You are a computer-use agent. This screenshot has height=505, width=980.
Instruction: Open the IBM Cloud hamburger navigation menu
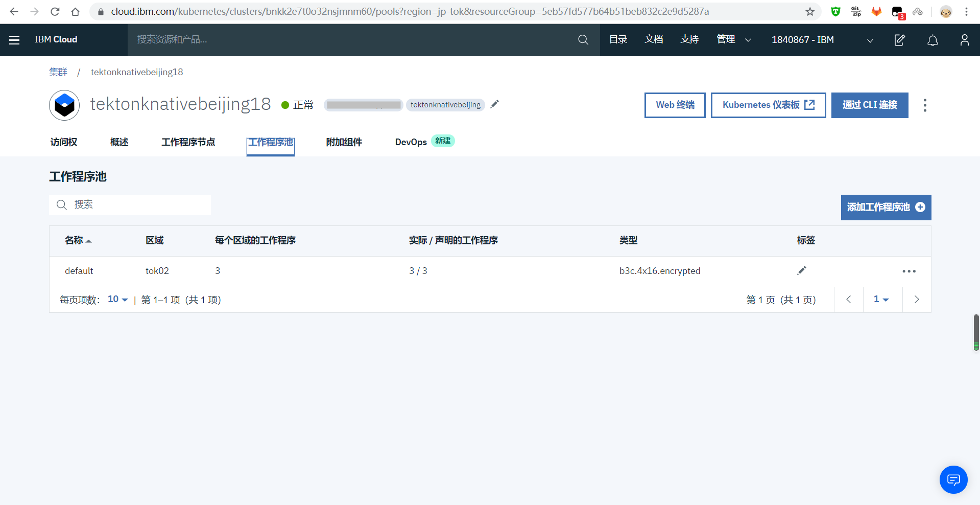pos(14,40)
